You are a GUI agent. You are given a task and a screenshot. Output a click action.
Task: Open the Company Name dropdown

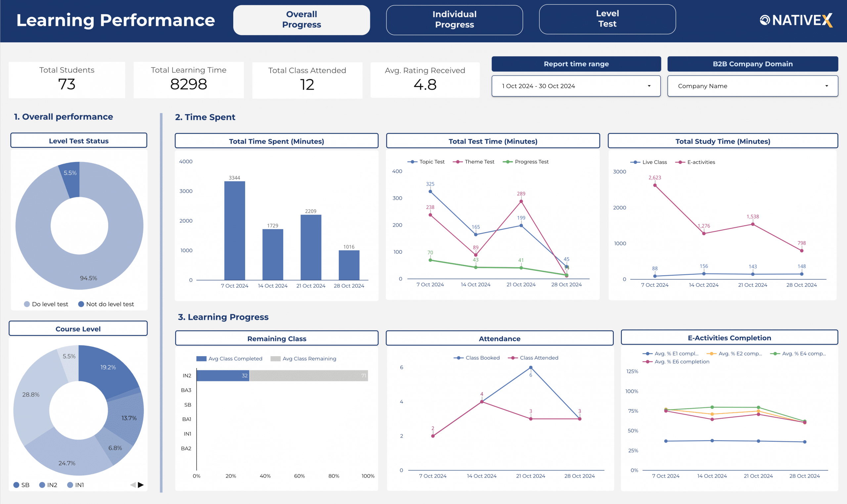[752, 86]
